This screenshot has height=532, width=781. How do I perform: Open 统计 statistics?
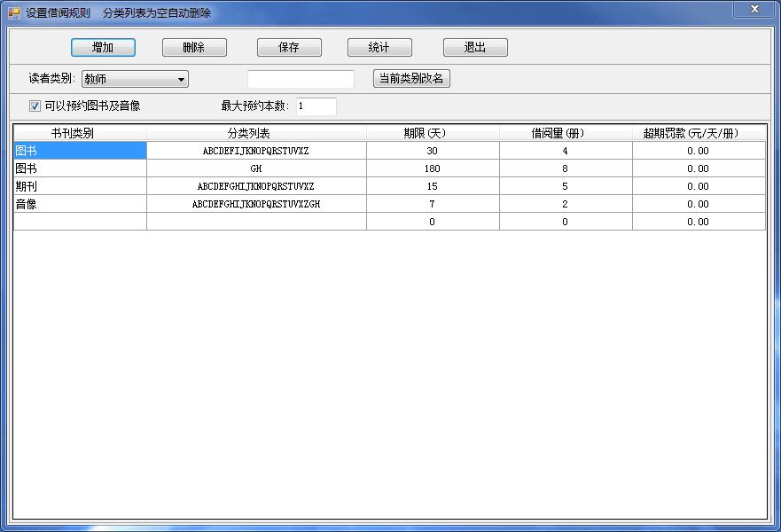[379, 48]
